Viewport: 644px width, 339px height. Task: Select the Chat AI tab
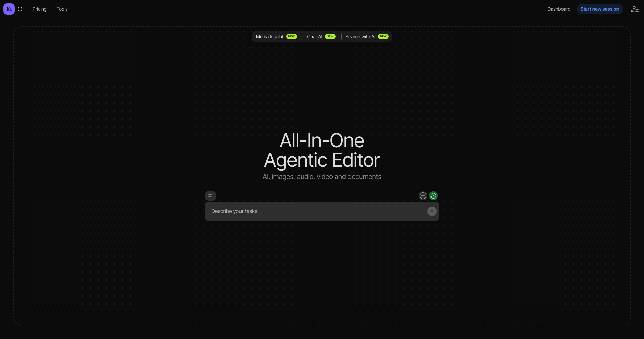pyautogui.click(x=321, y=37)
